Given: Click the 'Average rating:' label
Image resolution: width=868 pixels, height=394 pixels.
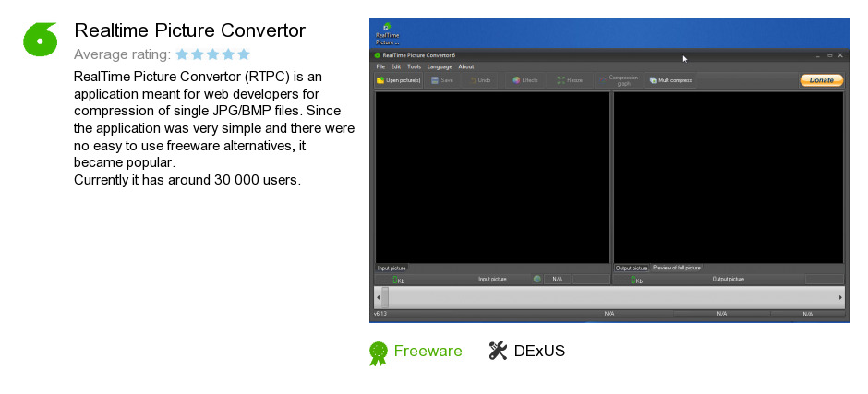Looking at the screenshot, I should [x=122, y=54].
